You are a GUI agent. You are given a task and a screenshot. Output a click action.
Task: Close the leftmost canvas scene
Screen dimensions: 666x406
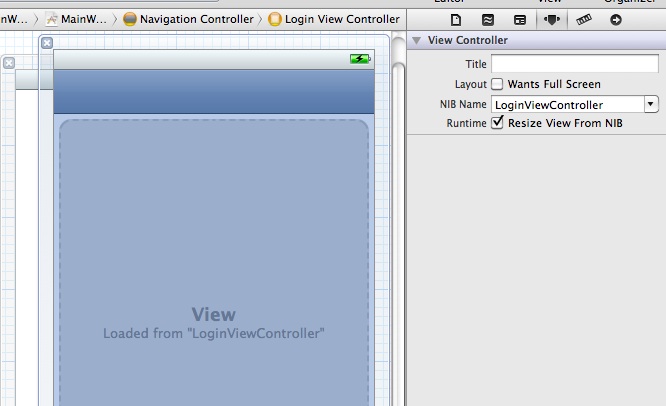point(9,63)
